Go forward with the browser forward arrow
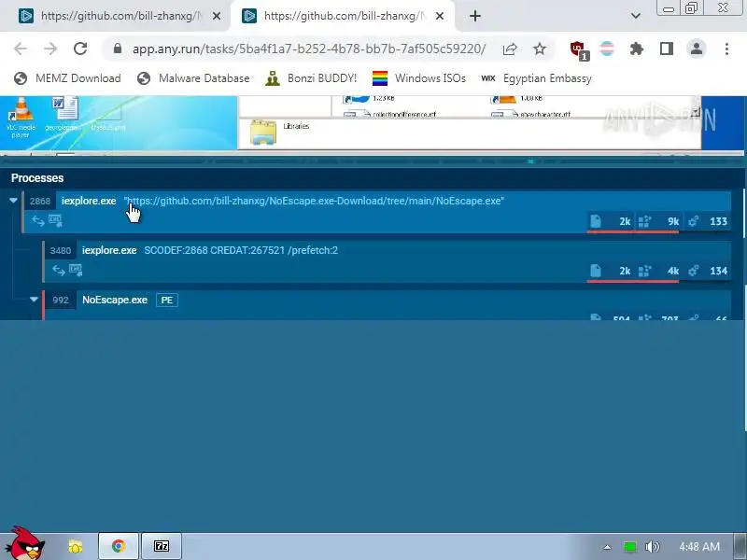Screen dimensions: 747x560 pos(50,49)
